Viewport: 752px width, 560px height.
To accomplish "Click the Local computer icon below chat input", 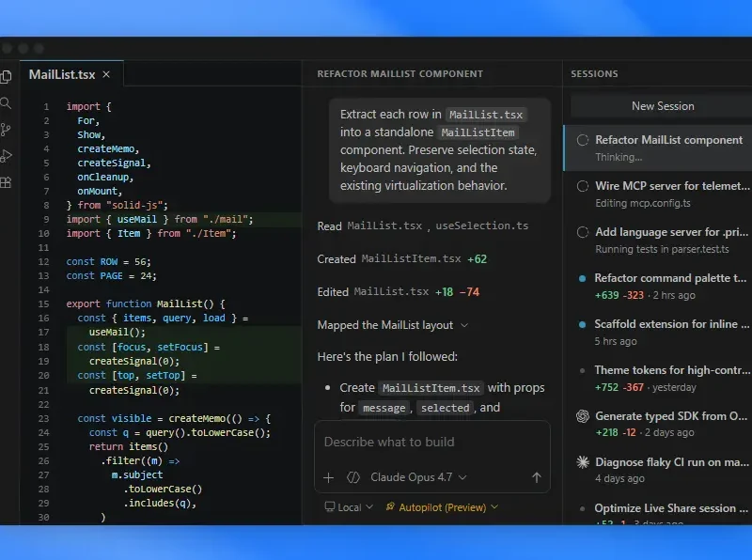I will click(330, 506).
